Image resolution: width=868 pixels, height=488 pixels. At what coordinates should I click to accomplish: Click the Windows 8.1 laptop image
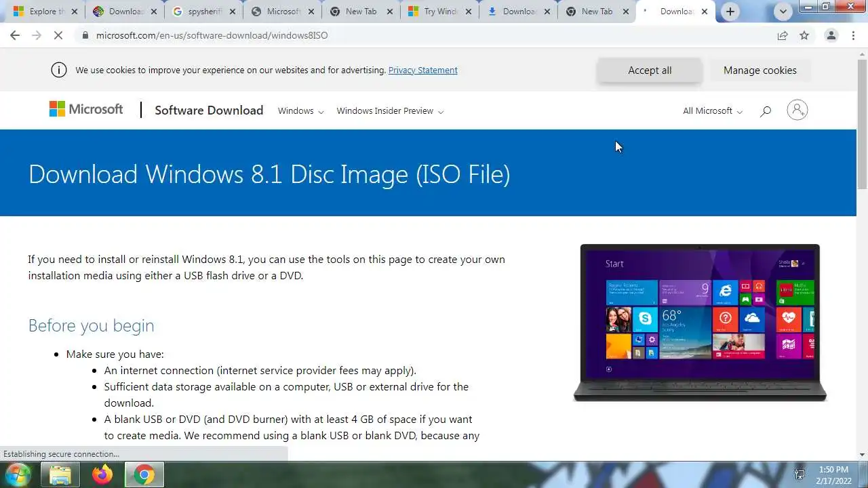click(700, 323)
